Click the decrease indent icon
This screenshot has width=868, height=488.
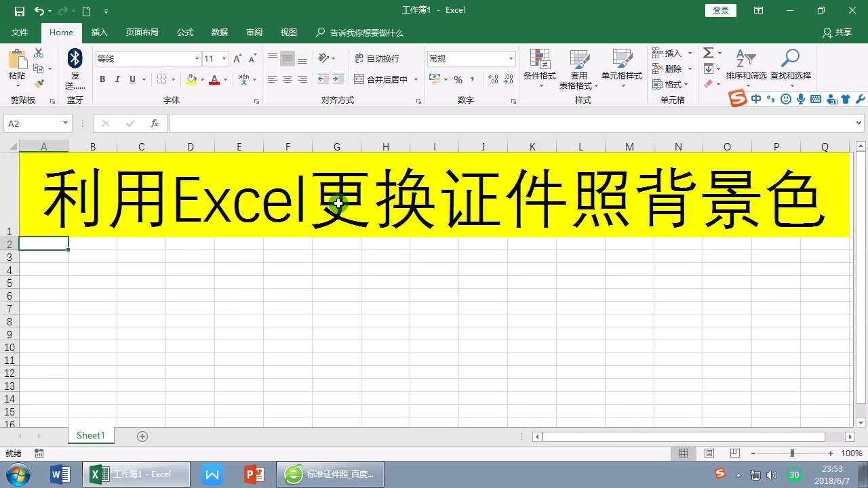[x=323, y=79]
